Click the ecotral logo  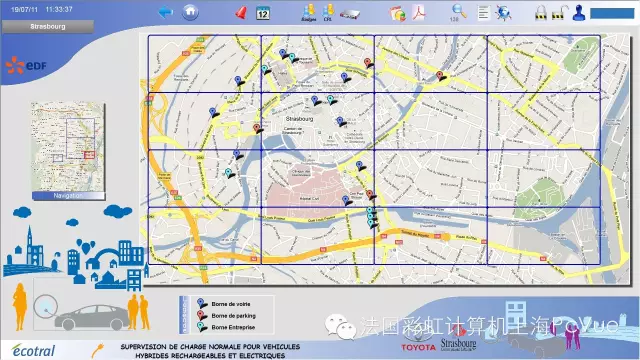click(33, 350)
